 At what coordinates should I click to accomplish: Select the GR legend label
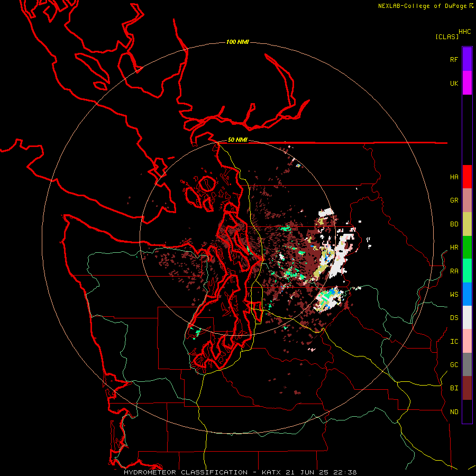[454, 200]
